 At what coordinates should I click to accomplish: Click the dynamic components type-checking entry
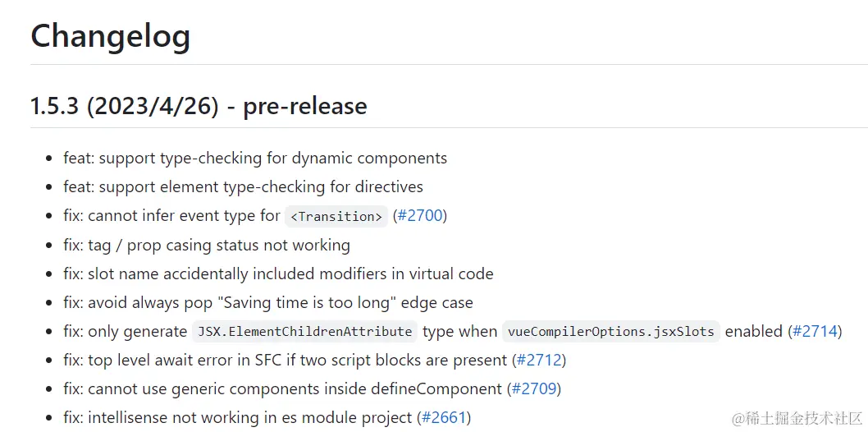coord(255,159)
